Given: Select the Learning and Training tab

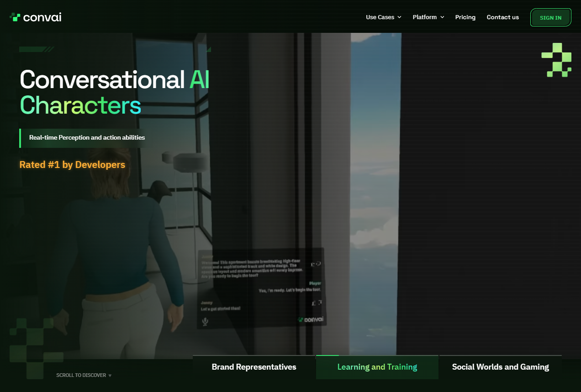Looking at the screenshot, I should point(377,367).
